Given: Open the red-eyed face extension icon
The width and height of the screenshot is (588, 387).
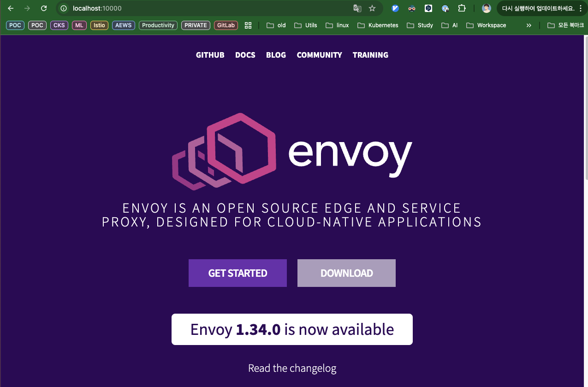Looking at the screenshot, I should point(412,8).
